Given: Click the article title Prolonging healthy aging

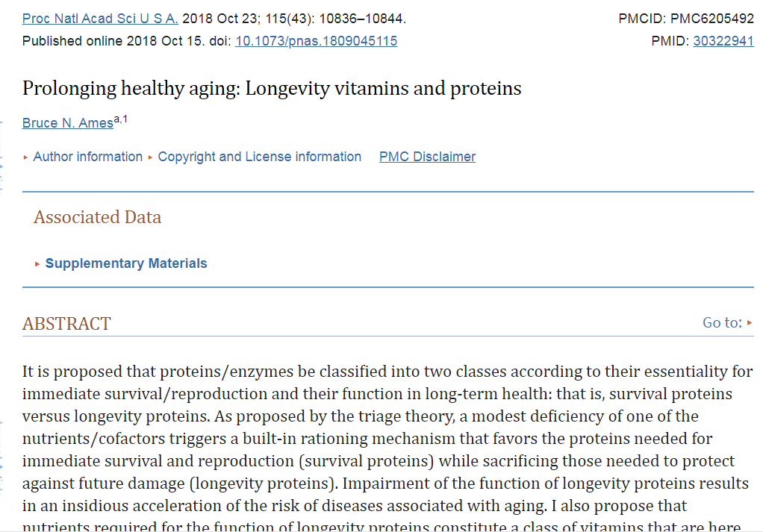Looking at the screenshot, I should pyautogui.click(x=272, y=89).
